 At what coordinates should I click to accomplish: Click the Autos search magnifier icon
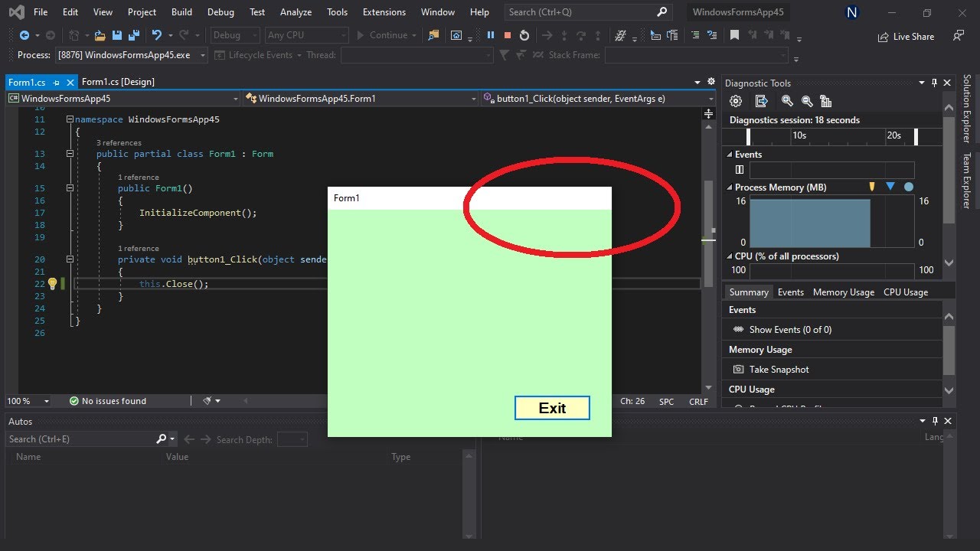162,439
